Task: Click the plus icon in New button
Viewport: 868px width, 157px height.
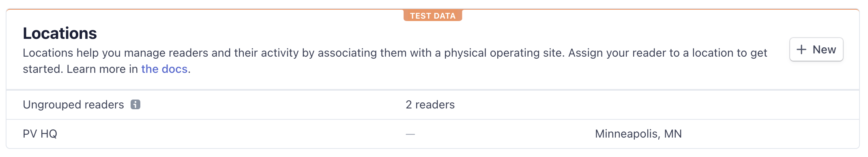Action: (x=801, y=49)
